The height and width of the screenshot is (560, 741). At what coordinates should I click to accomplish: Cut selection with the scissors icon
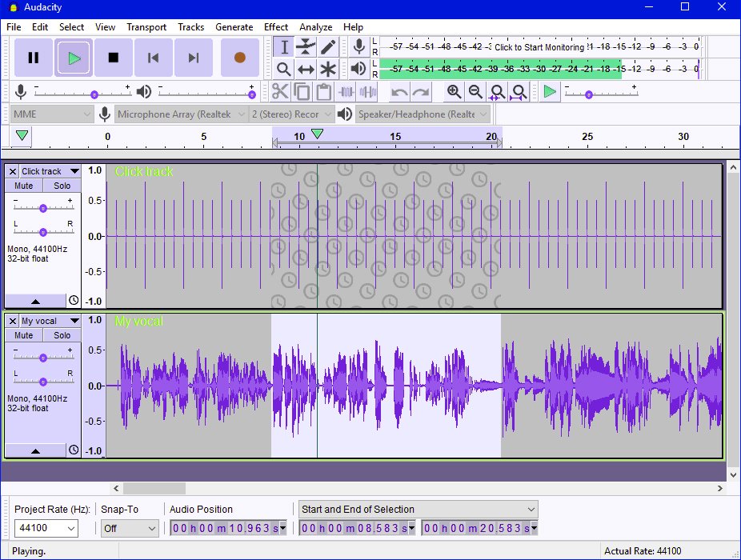tap(280, 92)
